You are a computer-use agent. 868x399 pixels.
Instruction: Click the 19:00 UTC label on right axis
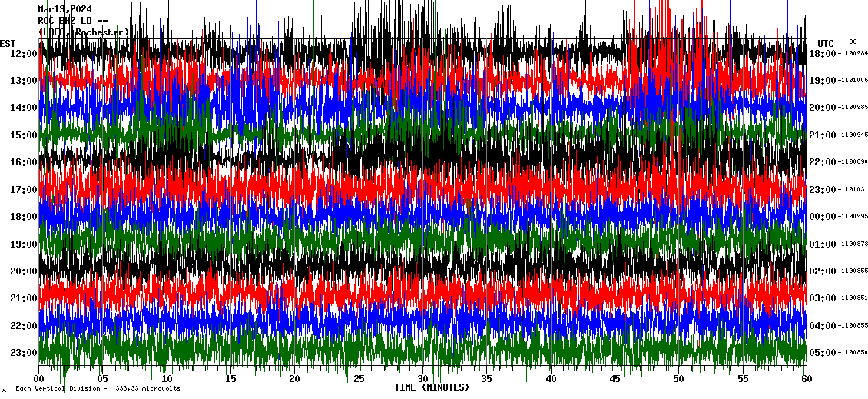point(822,81)
